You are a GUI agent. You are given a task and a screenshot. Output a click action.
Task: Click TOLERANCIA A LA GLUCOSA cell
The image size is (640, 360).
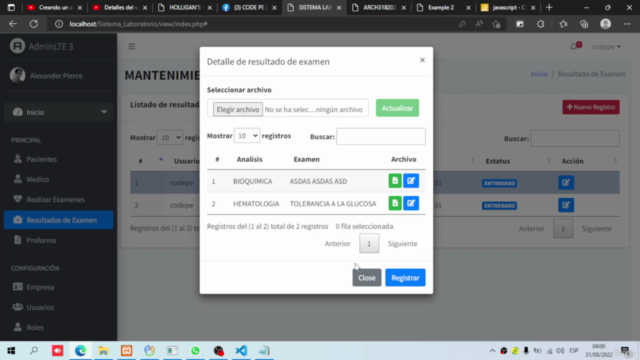(x=333, y=203)
